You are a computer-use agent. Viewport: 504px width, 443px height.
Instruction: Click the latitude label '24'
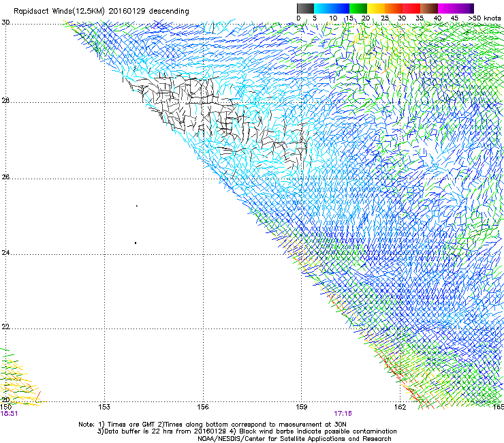pyautogui.click(x=5, y=253)
